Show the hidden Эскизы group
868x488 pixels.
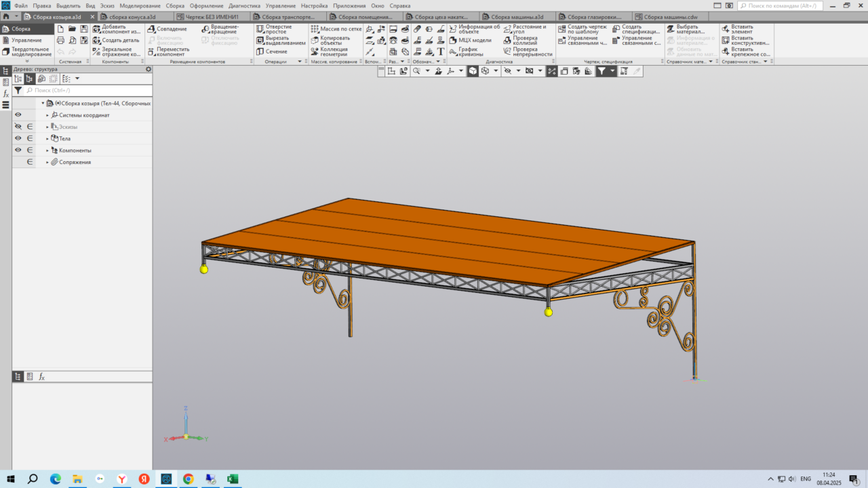pos(18,127)
